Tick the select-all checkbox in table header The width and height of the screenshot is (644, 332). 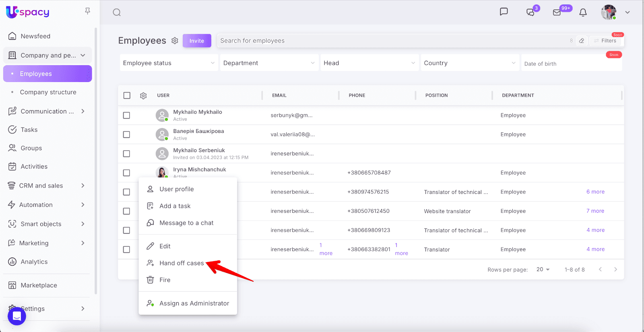coord(127,95)
